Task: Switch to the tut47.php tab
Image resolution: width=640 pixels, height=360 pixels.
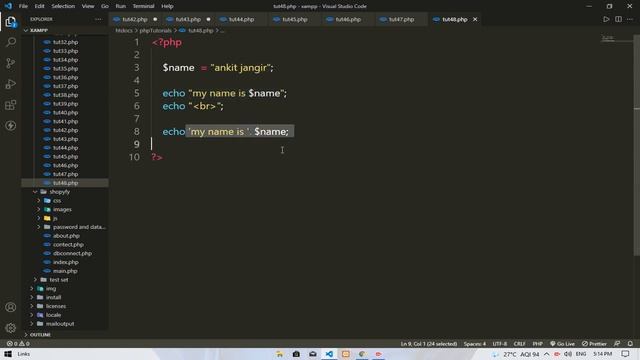Action: 402,19
